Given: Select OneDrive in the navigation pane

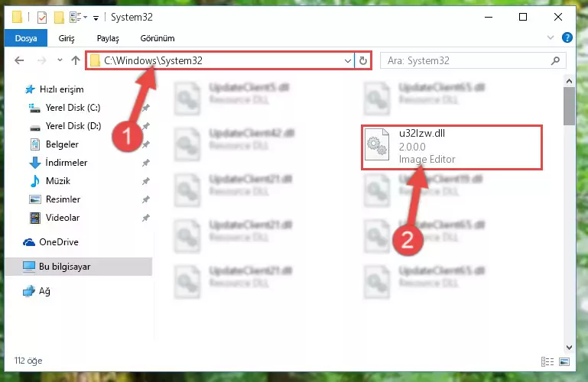Looking at the screenshot, I should (59, 242).
